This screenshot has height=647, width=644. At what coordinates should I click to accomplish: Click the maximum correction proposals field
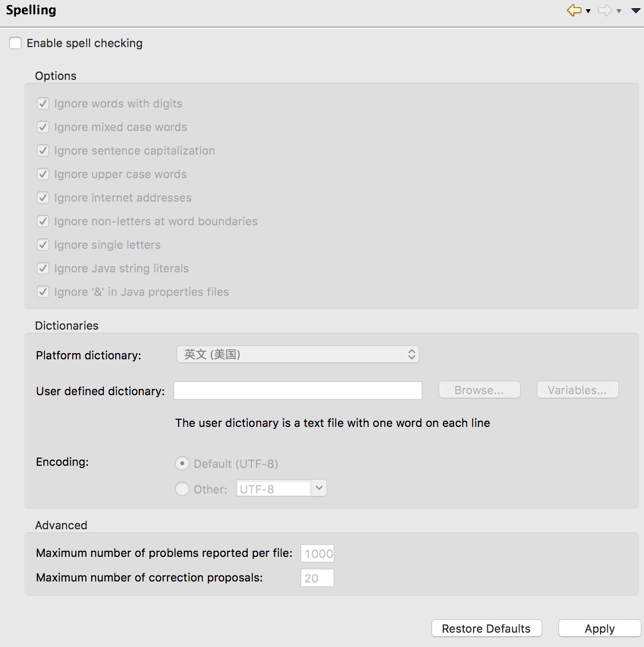317,578
